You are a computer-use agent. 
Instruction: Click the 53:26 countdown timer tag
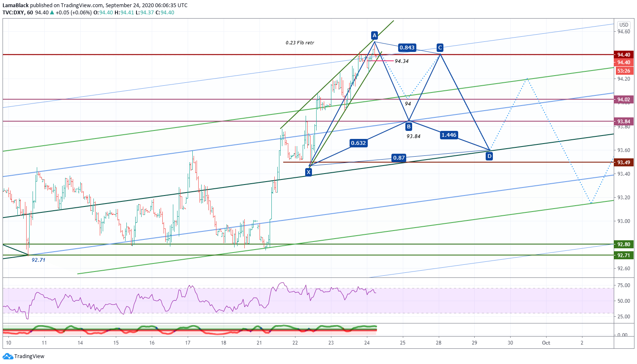[624, 71]
